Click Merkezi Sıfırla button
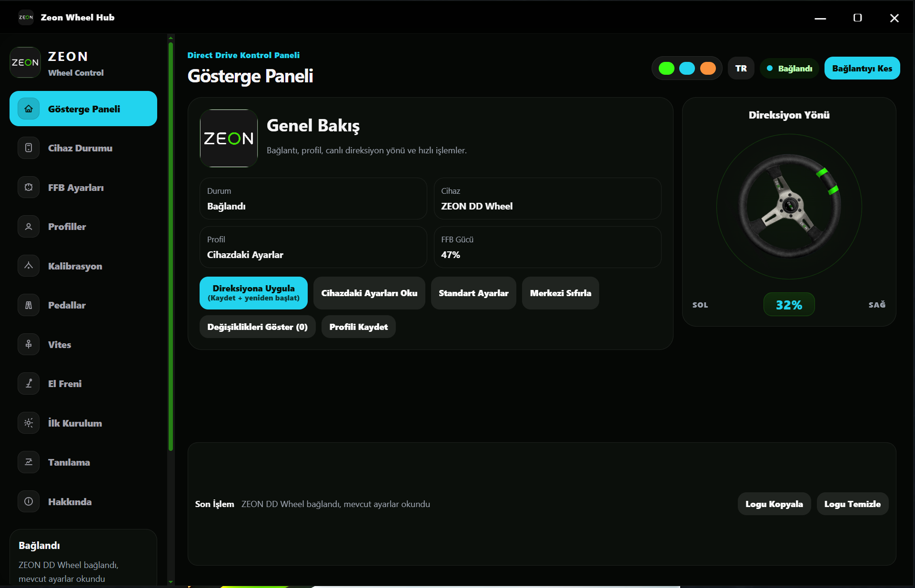 click(x=561, y=293)
